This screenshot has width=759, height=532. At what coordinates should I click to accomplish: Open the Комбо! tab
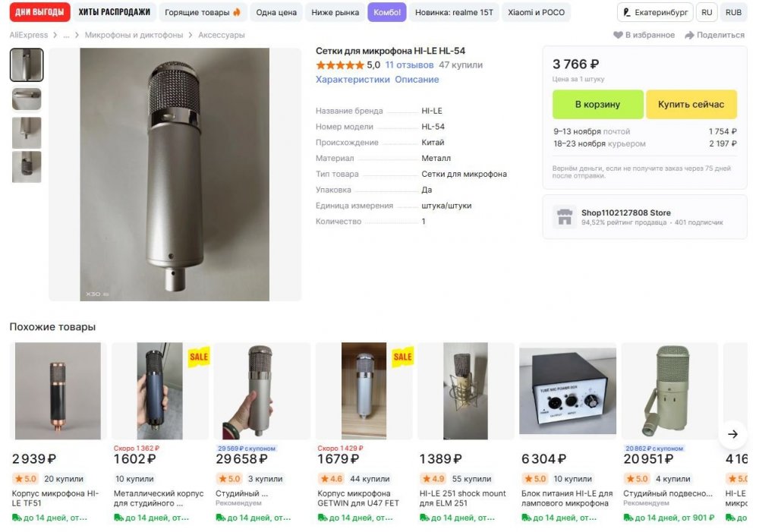(x=387, y=12)
